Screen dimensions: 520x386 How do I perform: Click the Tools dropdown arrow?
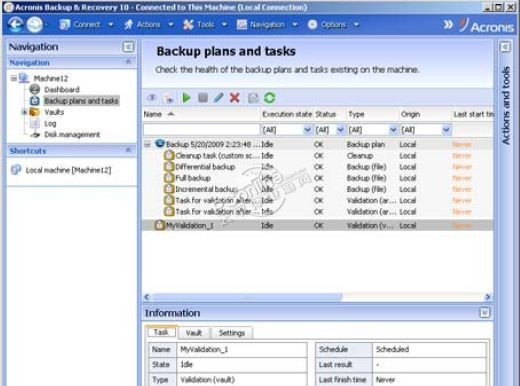(x=224, y=24)
